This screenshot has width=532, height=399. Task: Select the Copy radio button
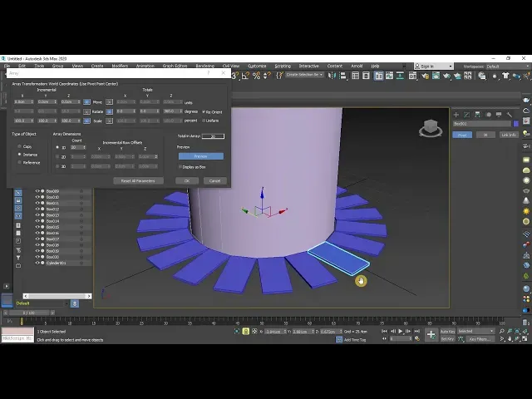(19, 146)
